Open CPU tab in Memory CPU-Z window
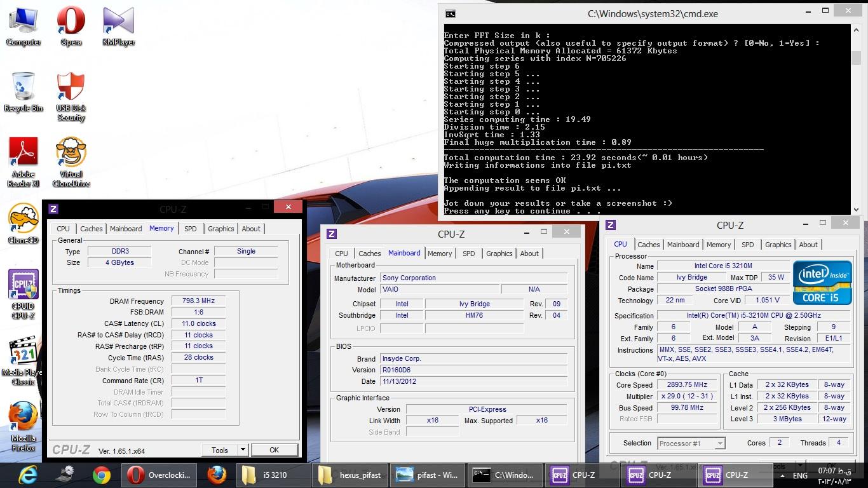Screen dimensions: 868x488 click(x=63, y=229)
